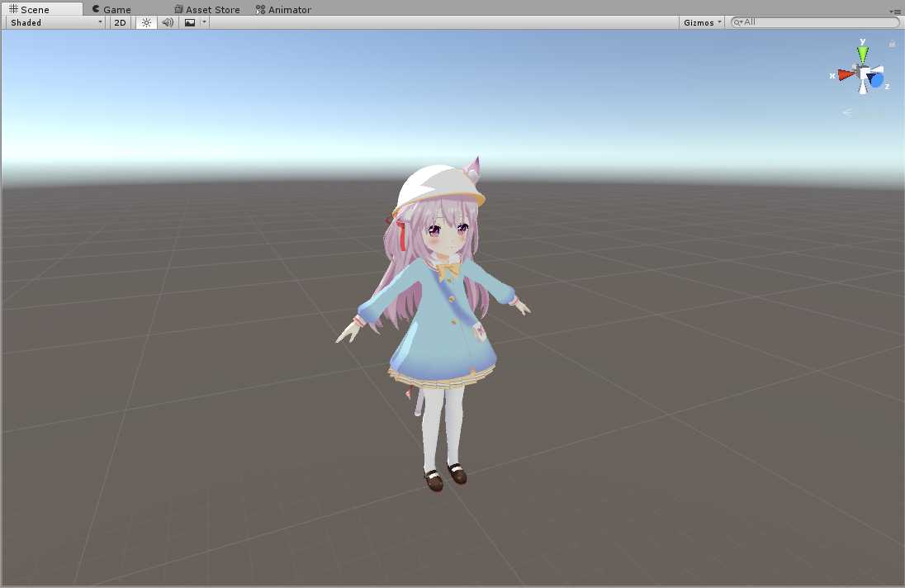Open the panel options menu icon
Image resolution: width=905 pixels, height=588 pixels.
tap(894, 11)
